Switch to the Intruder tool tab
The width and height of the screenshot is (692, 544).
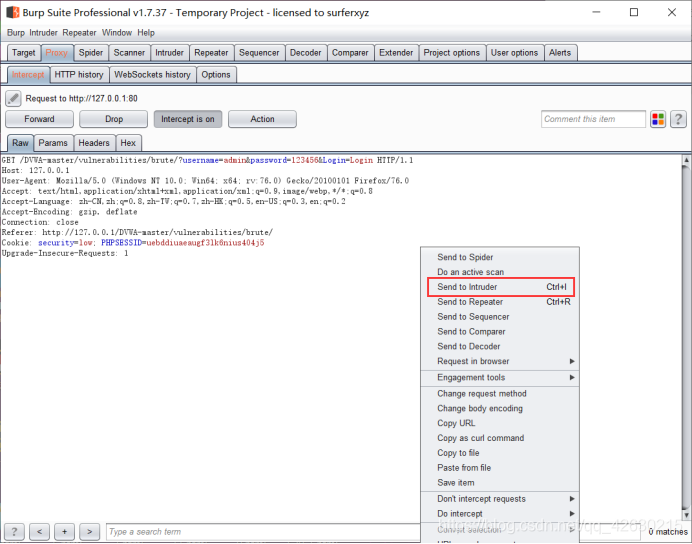click(x=169, y=53)
